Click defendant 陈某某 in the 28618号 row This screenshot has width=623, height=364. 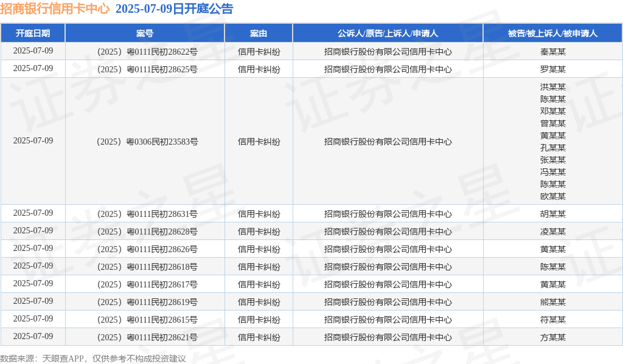click(x=552, y=267)
